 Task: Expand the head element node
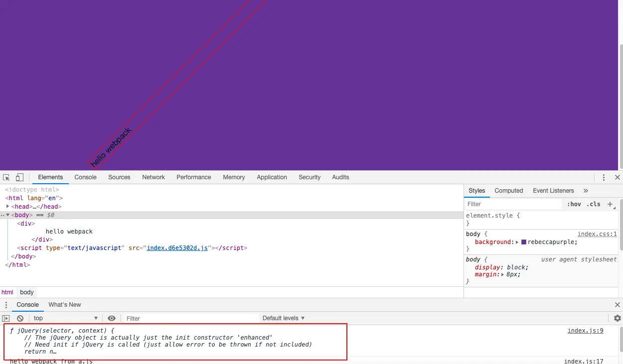click(7, 206)
